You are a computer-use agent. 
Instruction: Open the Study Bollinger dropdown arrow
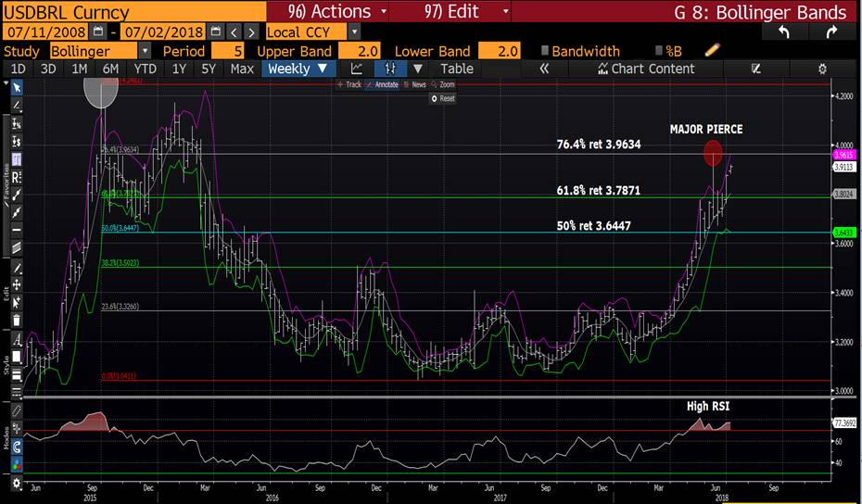click(x=145, y=51)
